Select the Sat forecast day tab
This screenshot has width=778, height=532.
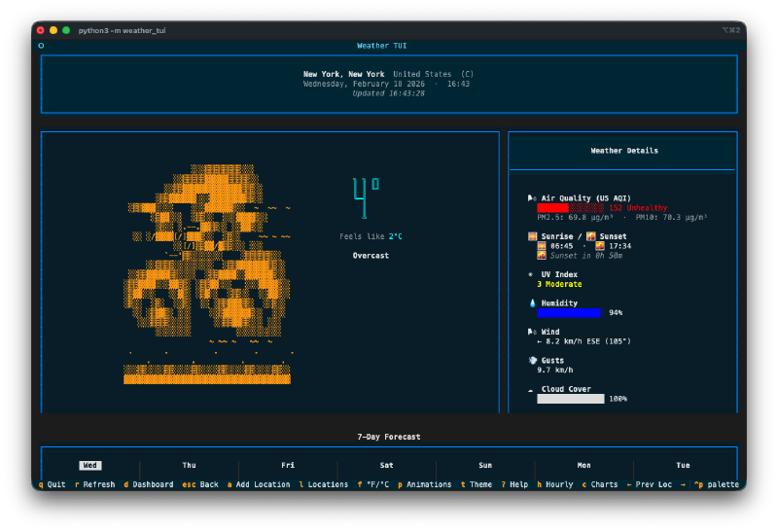[386, 465]
